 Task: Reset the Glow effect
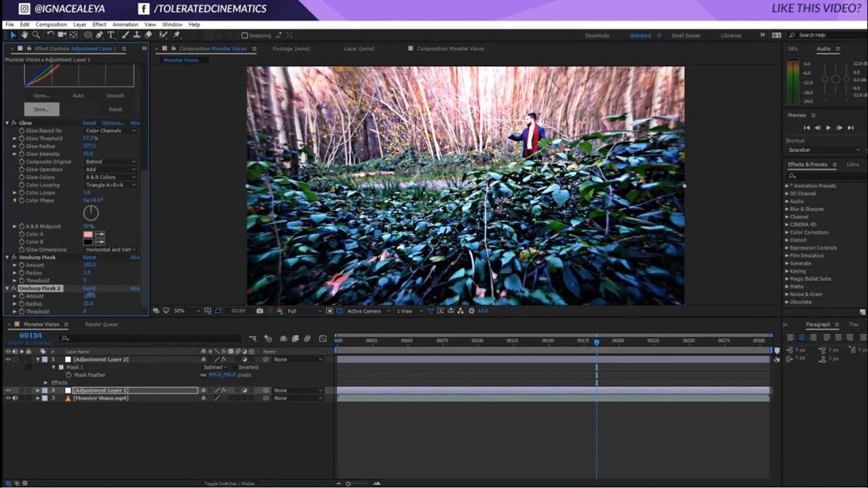90,123
